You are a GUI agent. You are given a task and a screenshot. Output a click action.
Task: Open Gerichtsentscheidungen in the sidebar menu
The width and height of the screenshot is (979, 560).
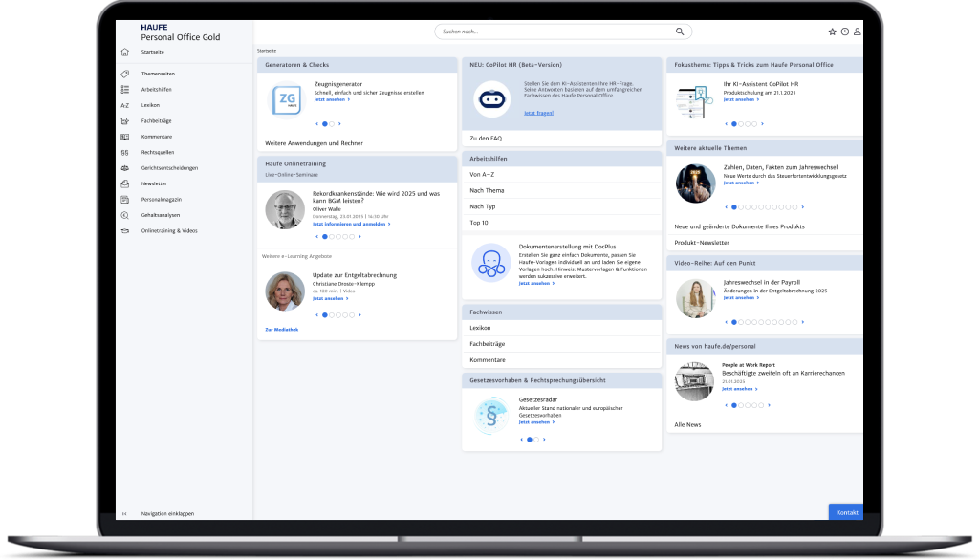[169, 168]
